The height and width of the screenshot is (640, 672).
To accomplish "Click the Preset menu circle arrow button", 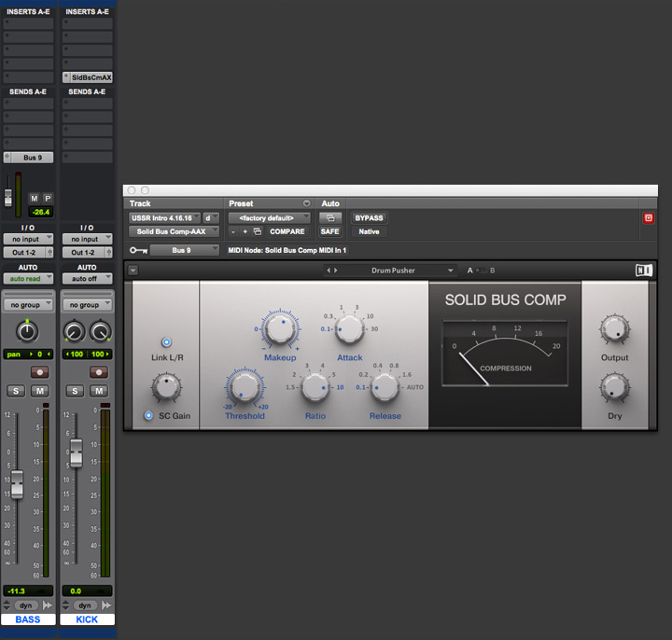I will click(x=306, y=203).
